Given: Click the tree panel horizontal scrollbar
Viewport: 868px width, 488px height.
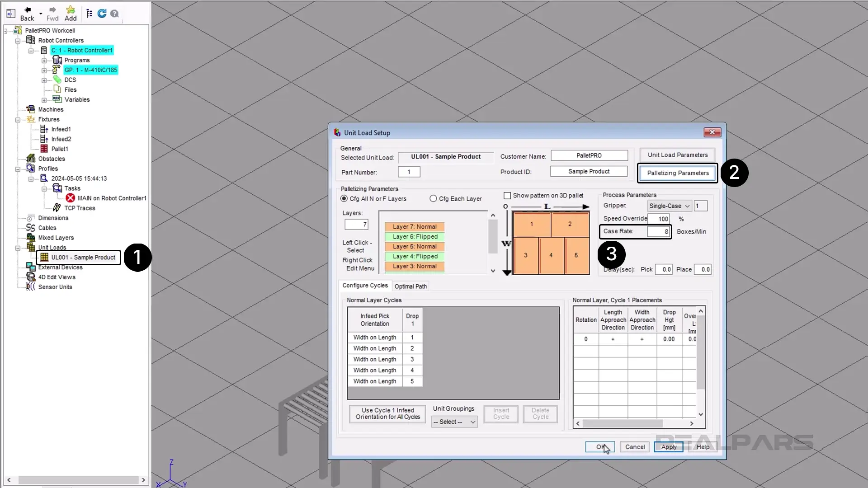Looking at the screenshot, I should point(76,480).
